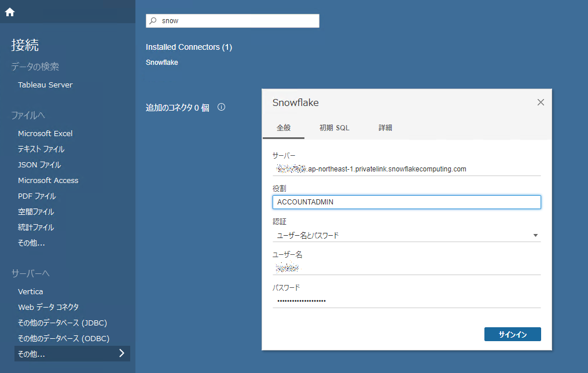588x373 pixels.
Task: Click the サーバー input field
Action: click(x=406, y=169)
